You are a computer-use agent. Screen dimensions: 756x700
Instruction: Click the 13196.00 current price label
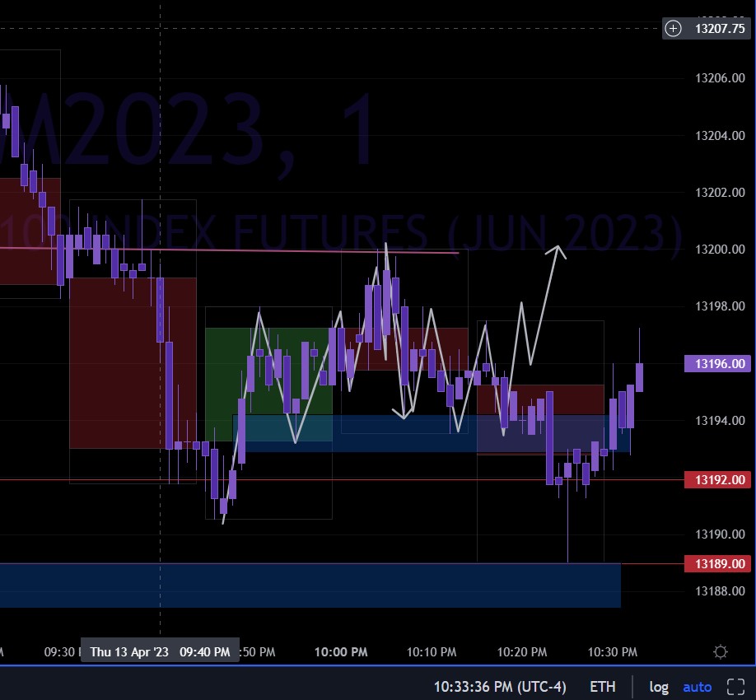tap(717, 363)
